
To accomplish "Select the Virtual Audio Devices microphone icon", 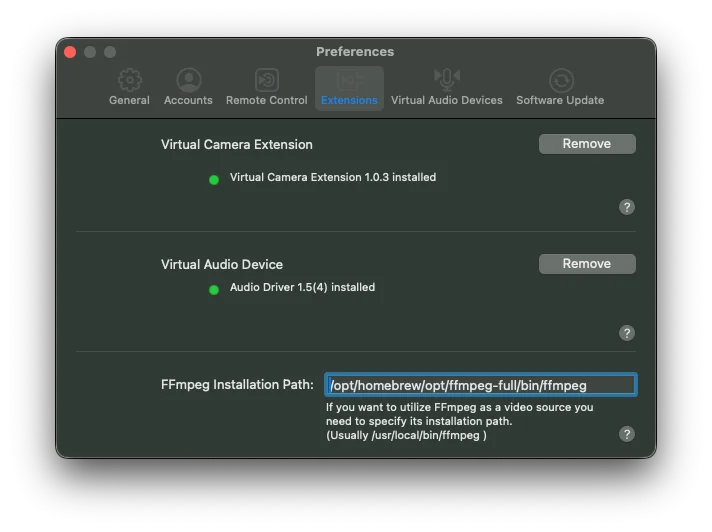I will (446, 81).
